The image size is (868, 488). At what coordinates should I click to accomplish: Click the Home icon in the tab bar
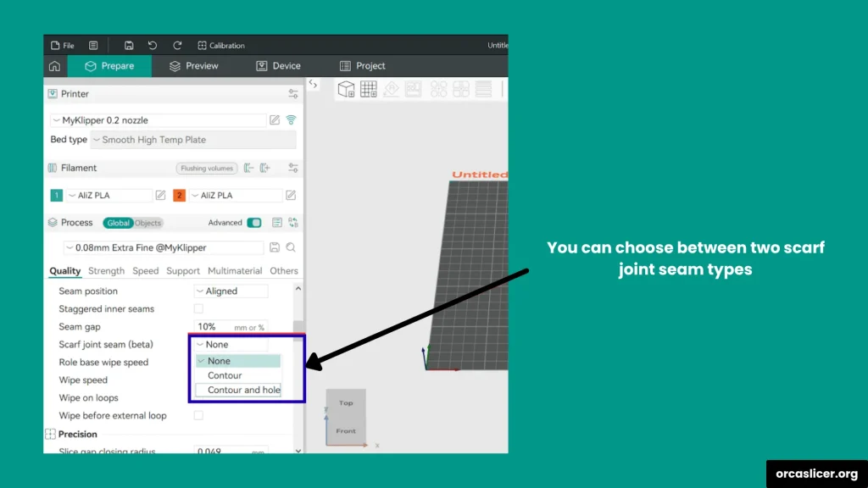point(54,66)
